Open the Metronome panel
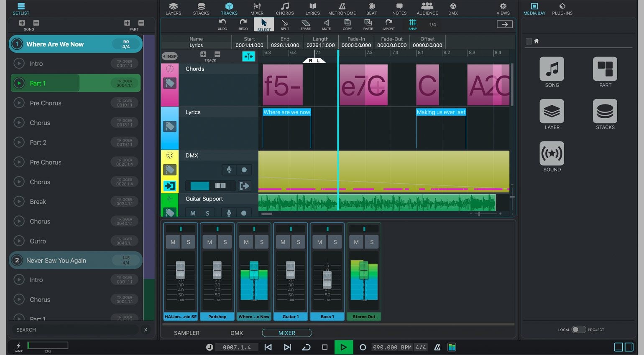The image size is (644, 355). (342, 8)
